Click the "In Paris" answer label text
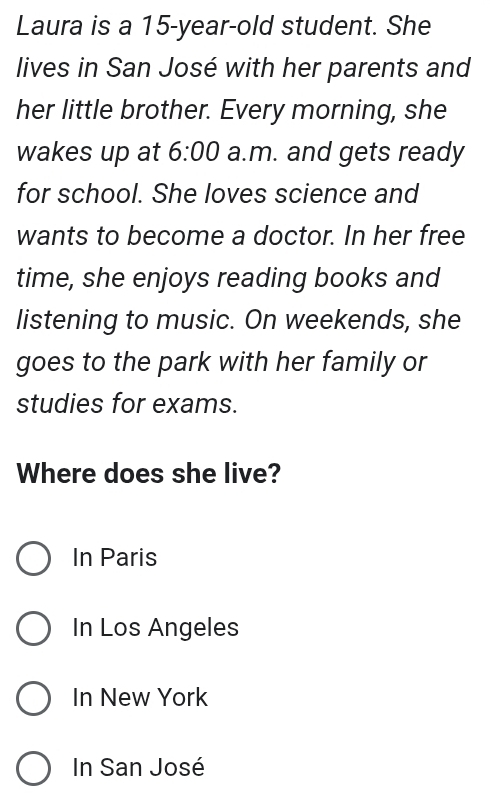 pyautogui.click(x=115, y=558)
